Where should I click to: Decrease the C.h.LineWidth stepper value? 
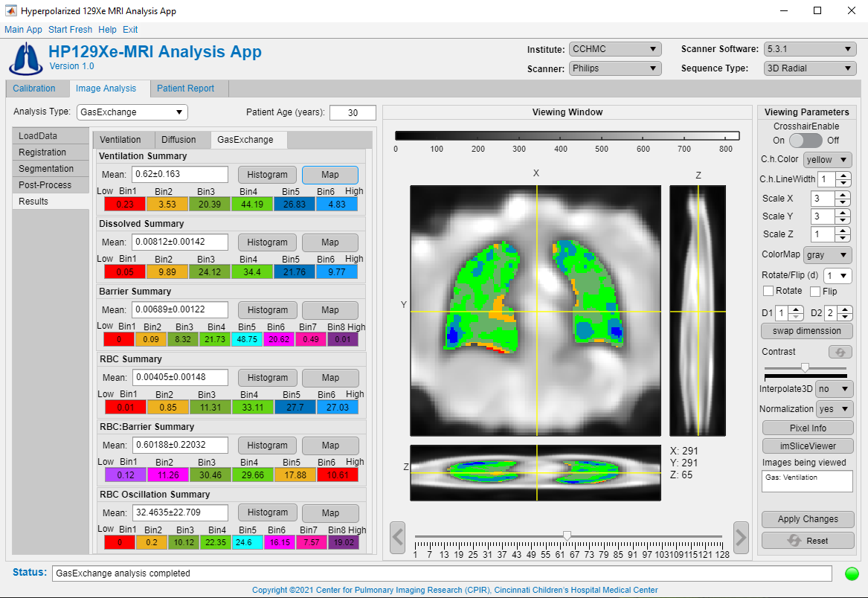(x=843, y=183)
